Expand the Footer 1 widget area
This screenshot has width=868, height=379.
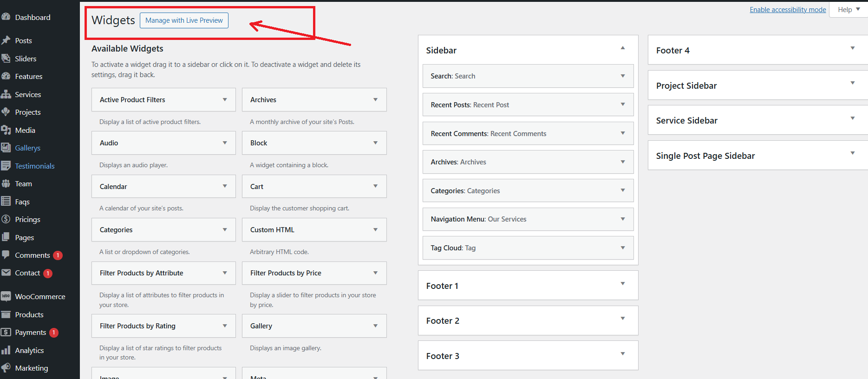click(x=622, y=284)
